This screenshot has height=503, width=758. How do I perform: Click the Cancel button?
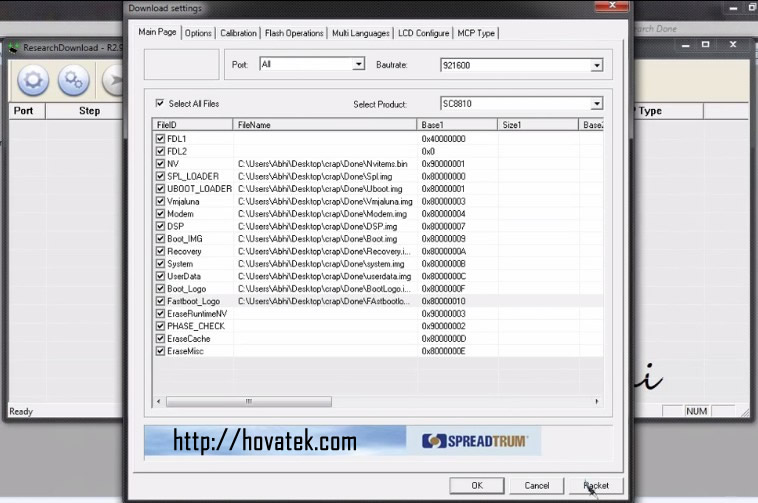pyautogui.click(x=537, y=485)
